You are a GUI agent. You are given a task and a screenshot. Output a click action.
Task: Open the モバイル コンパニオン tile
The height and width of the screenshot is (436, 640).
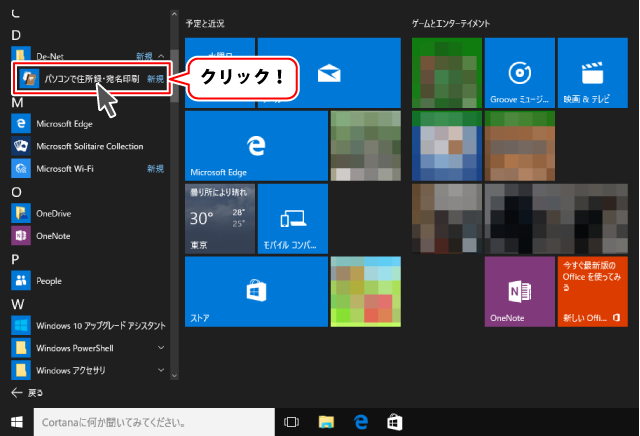[x=292, y=219]
